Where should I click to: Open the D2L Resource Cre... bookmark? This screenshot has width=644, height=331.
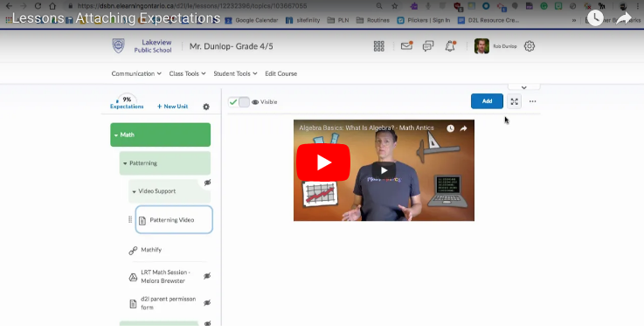click(488, 20)
